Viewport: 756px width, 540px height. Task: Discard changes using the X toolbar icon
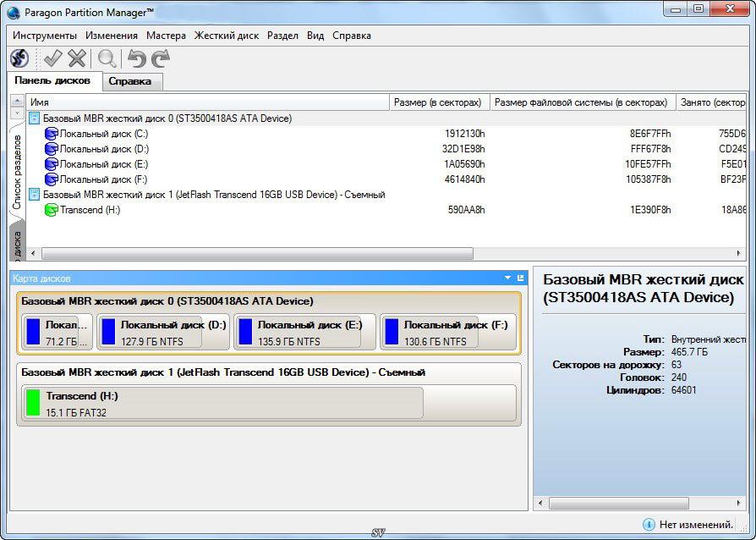(77, 59)
